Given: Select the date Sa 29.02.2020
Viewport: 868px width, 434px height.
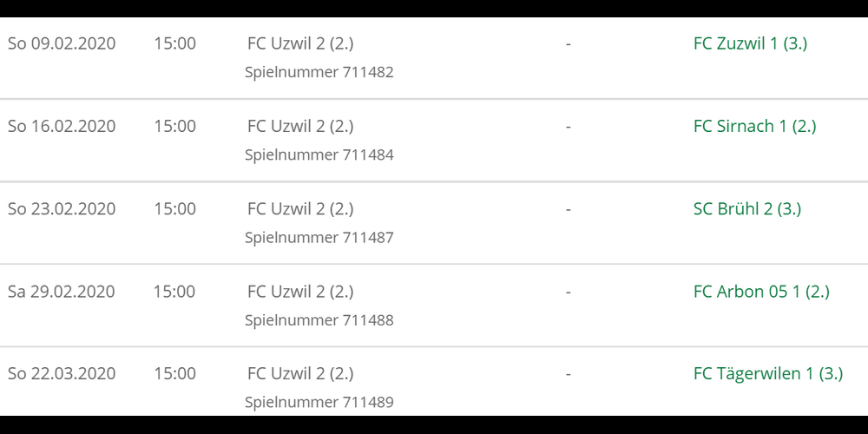Looking at the screenshot, I should (x=62, y=292).
